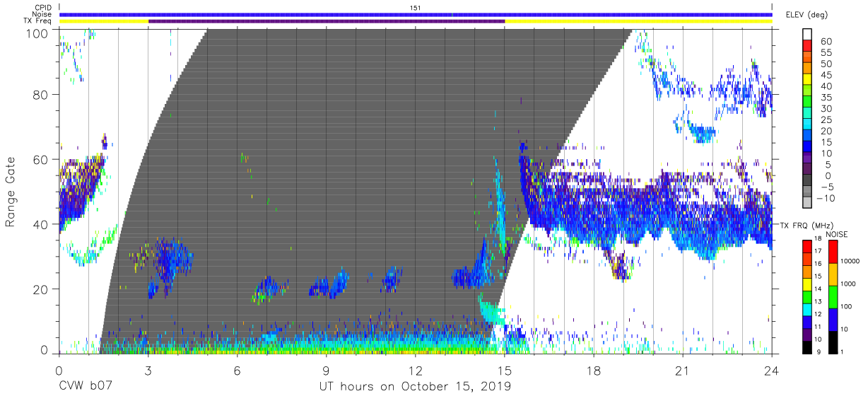868x401 pixels.
Task: Click the x-axis tick label '24'
Action: pos(772,370)
